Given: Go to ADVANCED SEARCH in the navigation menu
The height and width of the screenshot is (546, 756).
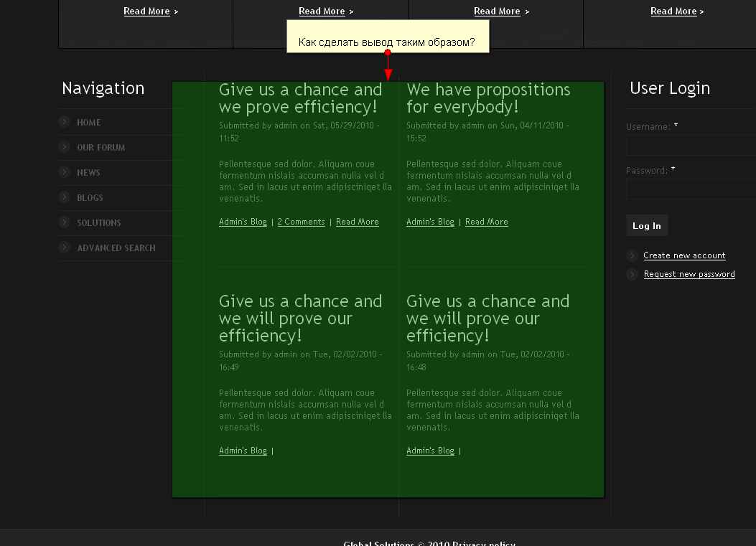Looking at the screenshot, I should 116,248.
